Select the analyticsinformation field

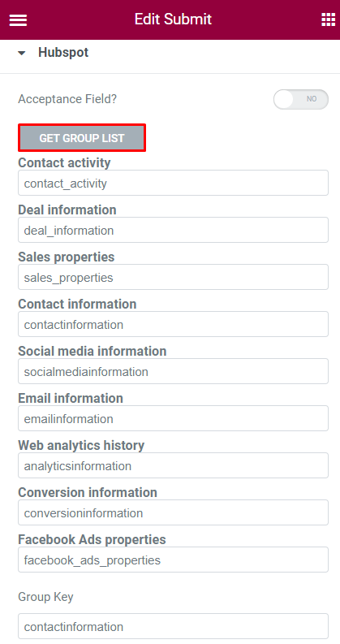point(173,465)
